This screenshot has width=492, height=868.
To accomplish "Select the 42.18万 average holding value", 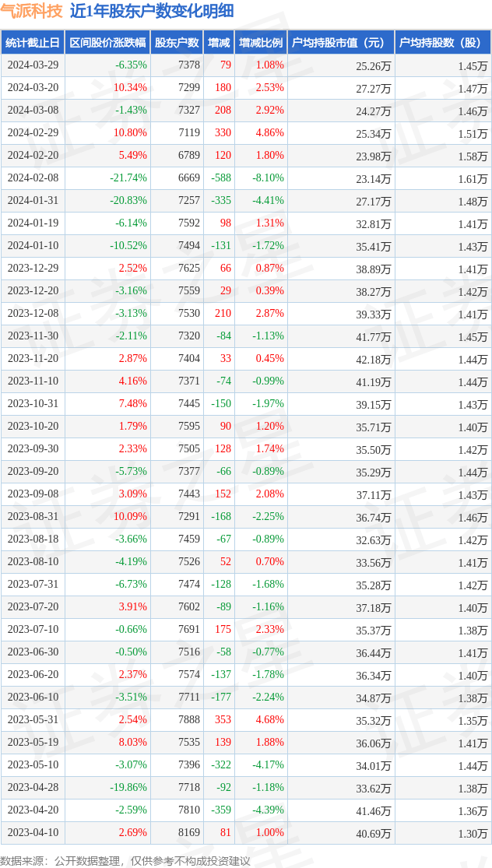I will point(374,359).
